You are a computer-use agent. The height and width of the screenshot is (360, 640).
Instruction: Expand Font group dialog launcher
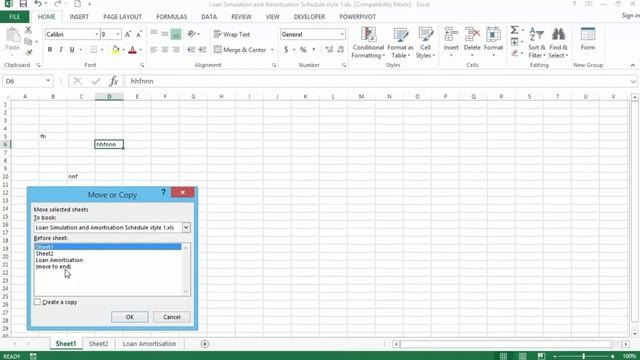(142, 65)
